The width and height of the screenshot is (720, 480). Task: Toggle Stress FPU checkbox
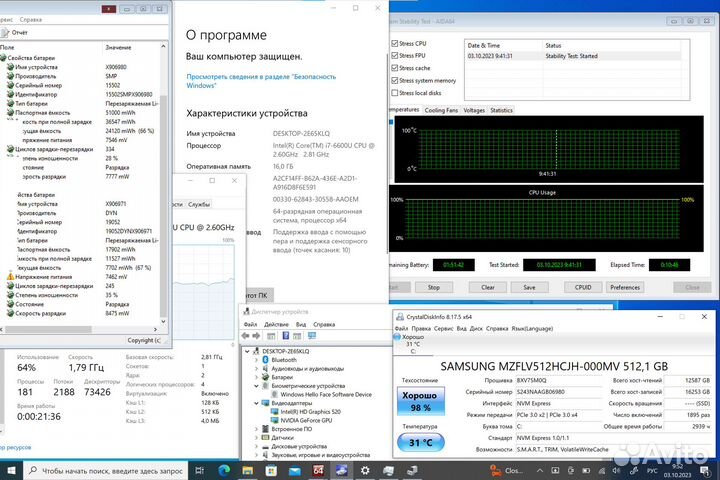(x=394, y=55)
